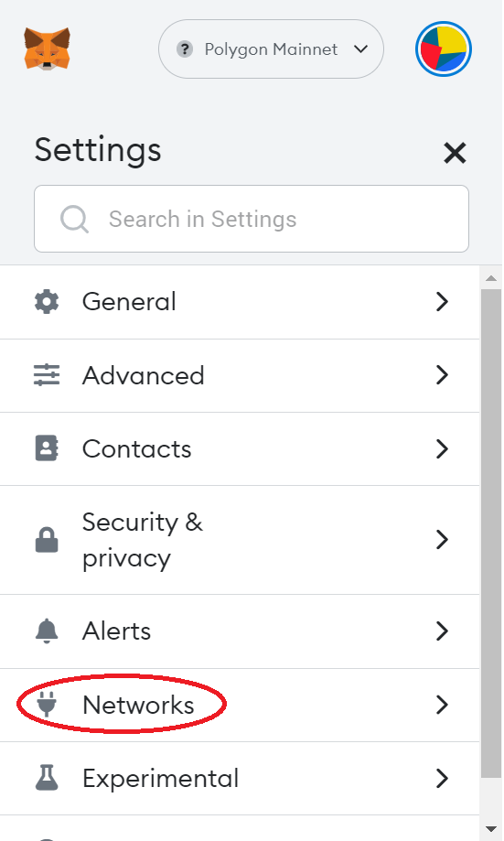Click the Networks plug icon
Image resolution: width=504 pixels, height=841 pixels.
click(47, 705)
